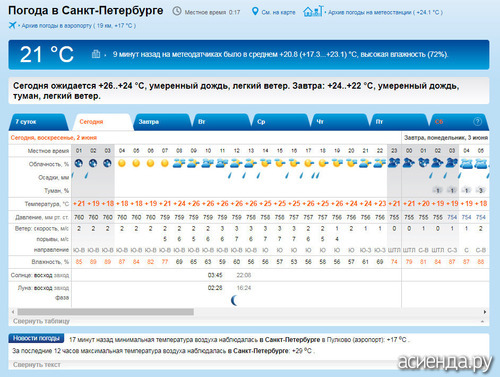
Task: Click the clear sun icon at hour 04
Action: click(122, 163)
